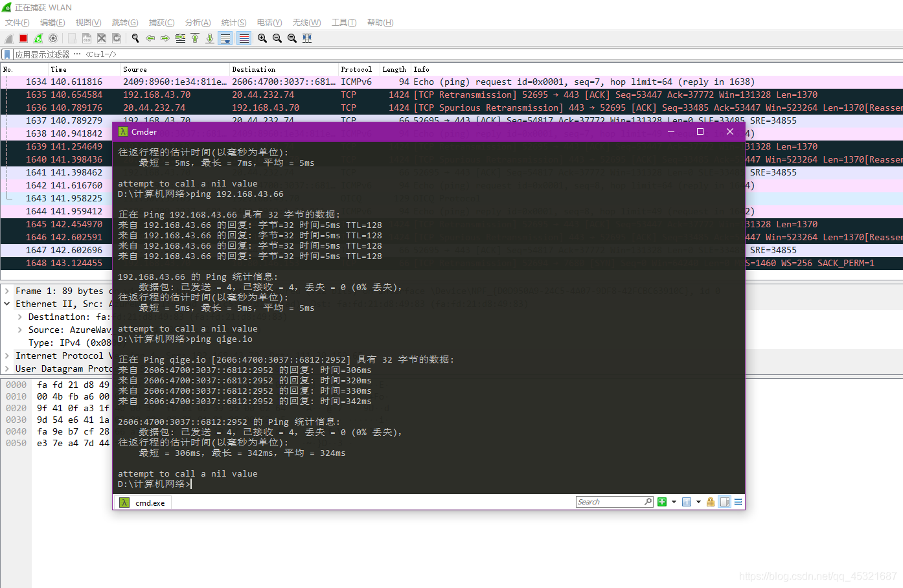This screenshot has height=588, width=903.
Task: Click the Cmder Search box
Action: point(614,502)
